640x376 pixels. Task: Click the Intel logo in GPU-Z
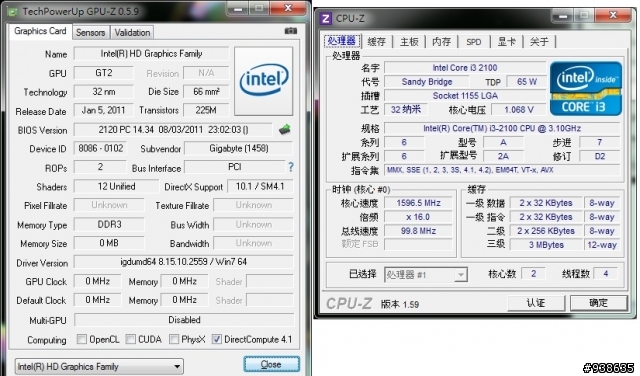tap(264, 81)
